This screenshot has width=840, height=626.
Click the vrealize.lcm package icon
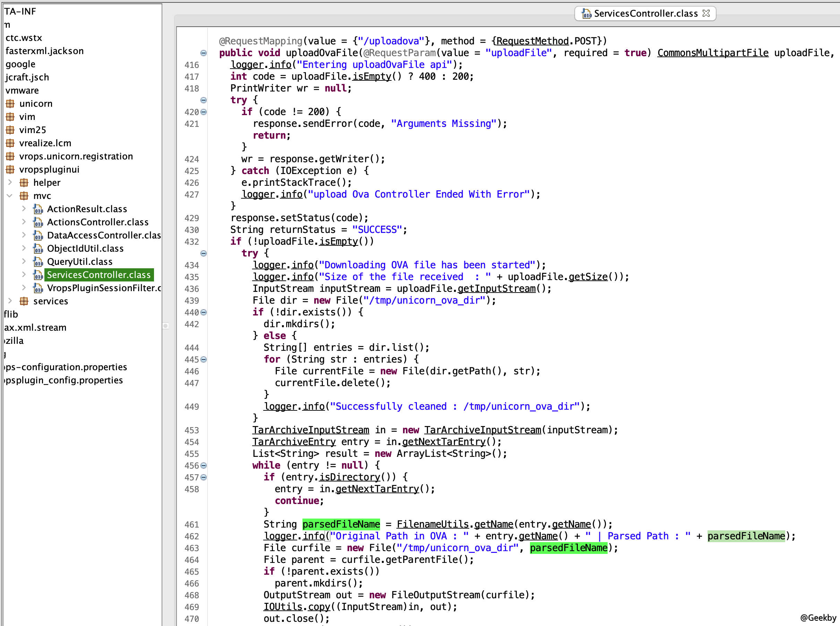point(10,143)
